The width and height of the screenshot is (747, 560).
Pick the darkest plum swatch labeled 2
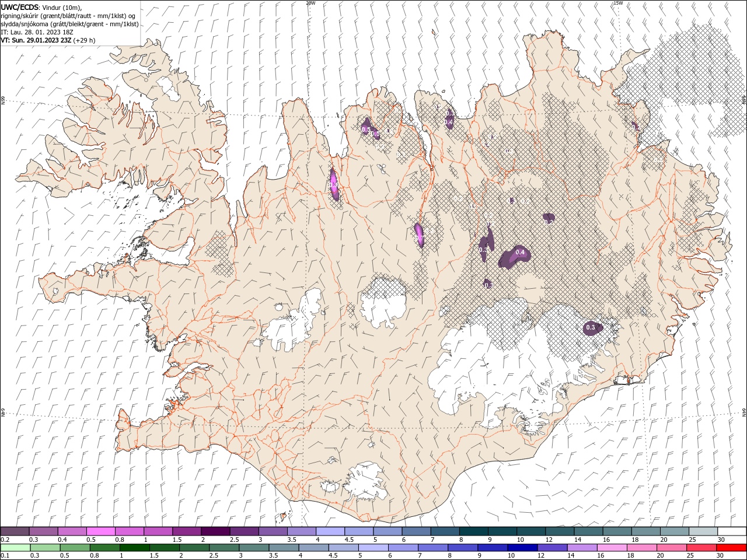215,531
